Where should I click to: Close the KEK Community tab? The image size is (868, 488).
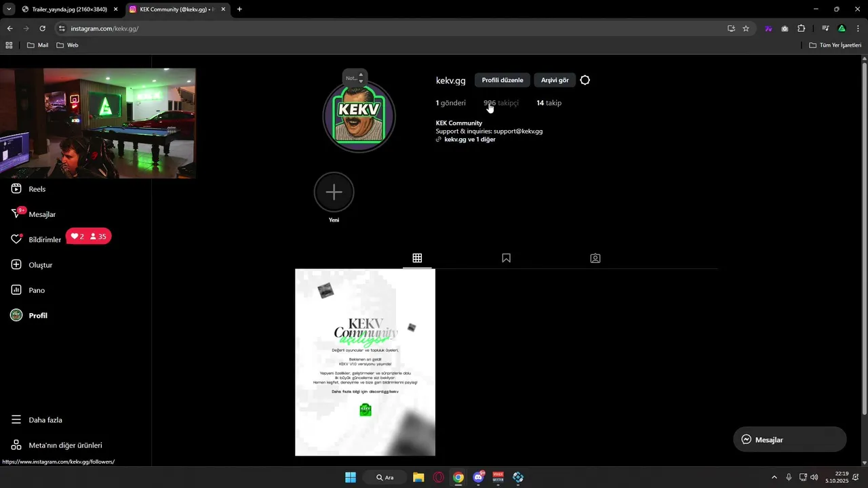coord(223,9)
